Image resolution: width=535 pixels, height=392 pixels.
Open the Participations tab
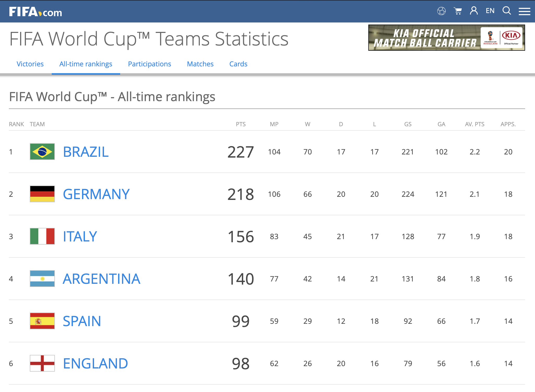[x=149, y=64]
